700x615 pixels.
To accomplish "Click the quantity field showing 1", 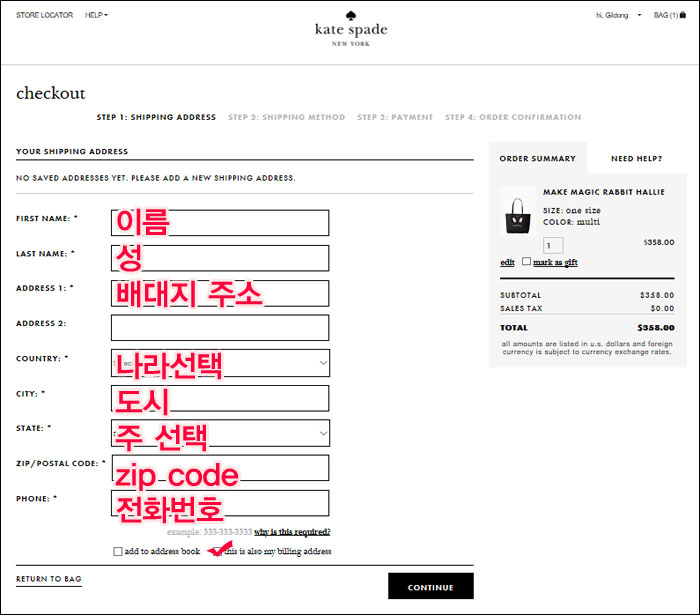I will point(553,245).
